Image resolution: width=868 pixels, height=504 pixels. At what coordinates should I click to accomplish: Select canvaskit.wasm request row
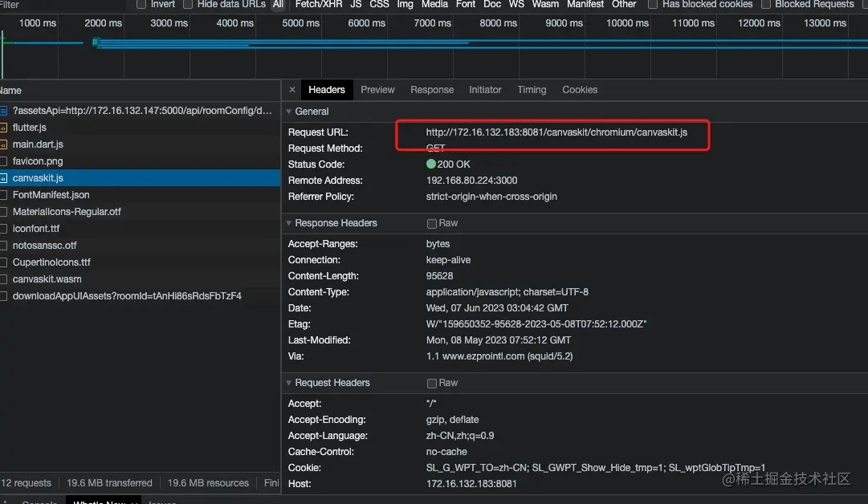coord(140,279)
